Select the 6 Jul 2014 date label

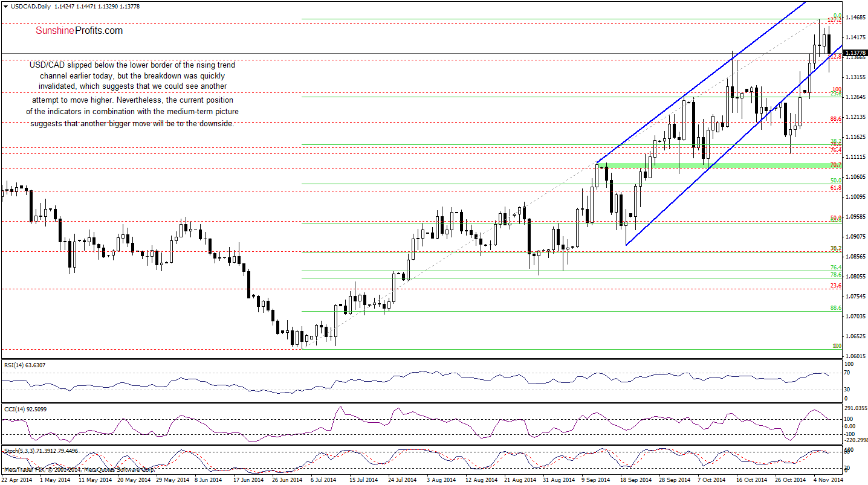tap(324, 481)
